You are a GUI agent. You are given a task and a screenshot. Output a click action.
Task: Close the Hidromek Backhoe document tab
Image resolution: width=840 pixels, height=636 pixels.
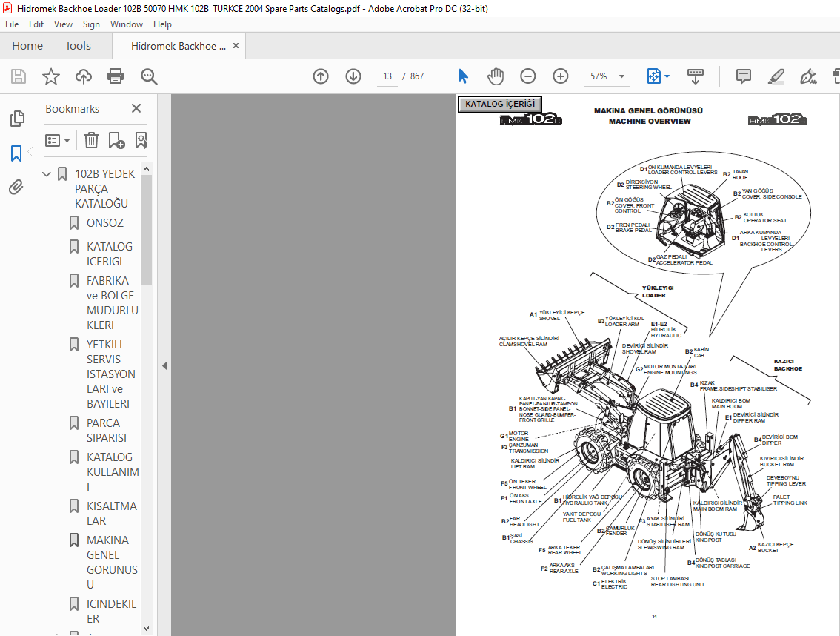(x=236, y=46)
